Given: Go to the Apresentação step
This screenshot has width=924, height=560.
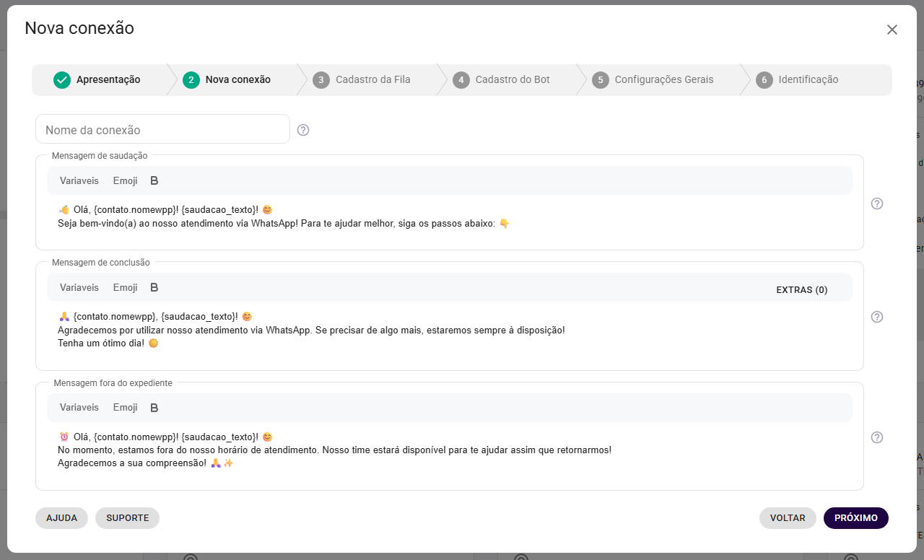Looking at the screenshot, I should tap(97, 80).
